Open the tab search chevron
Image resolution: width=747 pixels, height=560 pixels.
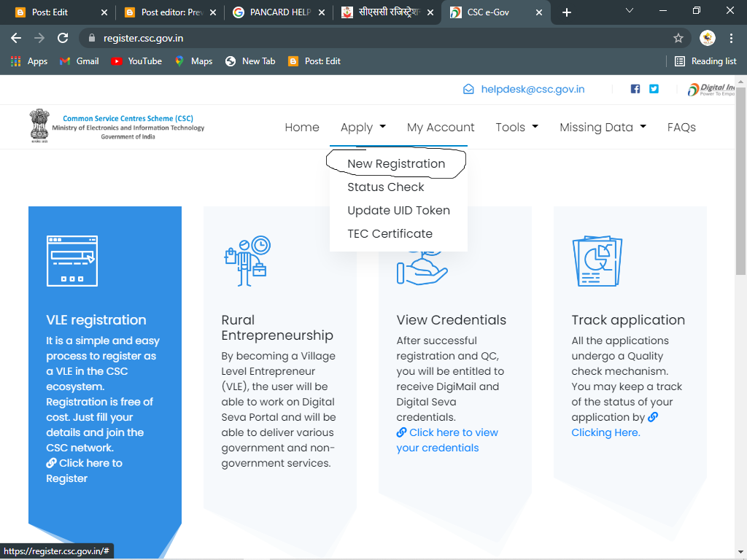630,10
